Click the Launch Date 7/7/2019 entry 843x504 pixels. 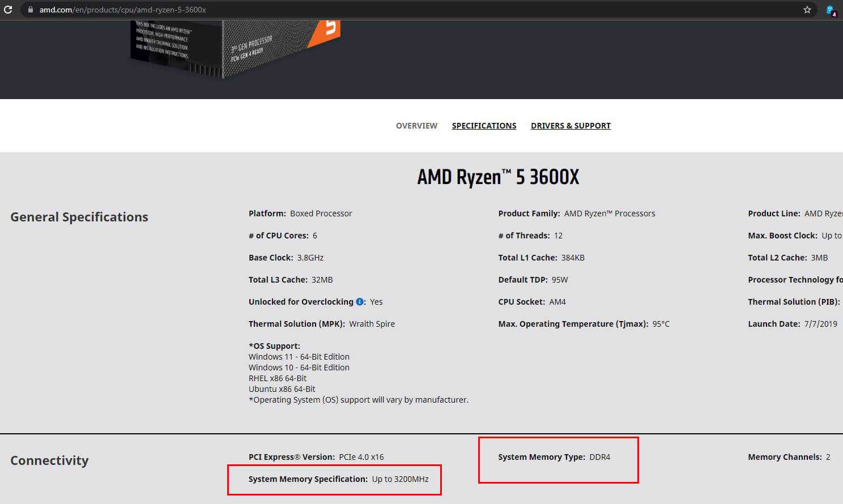(792, 324)
